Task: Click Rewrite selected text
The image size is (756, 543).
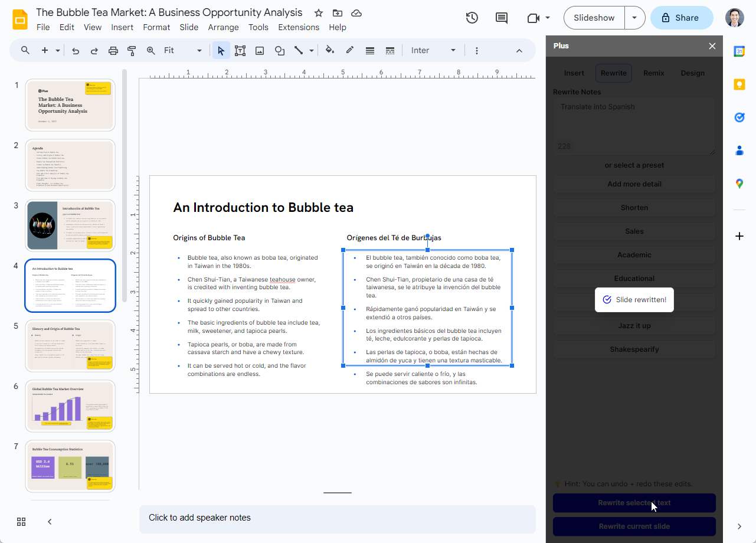Action: (x=634, y=503)
